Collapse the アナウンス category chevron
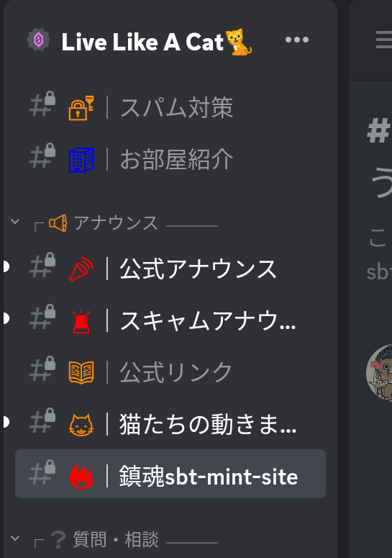This screenshot has height=558, width=392. click(15, 221)
